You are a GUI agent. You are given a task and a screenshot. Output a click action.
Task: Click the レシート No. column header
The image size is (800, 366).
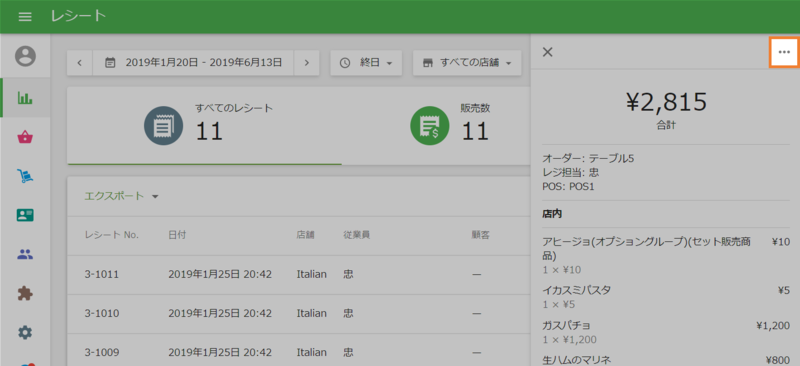(112, 235)
